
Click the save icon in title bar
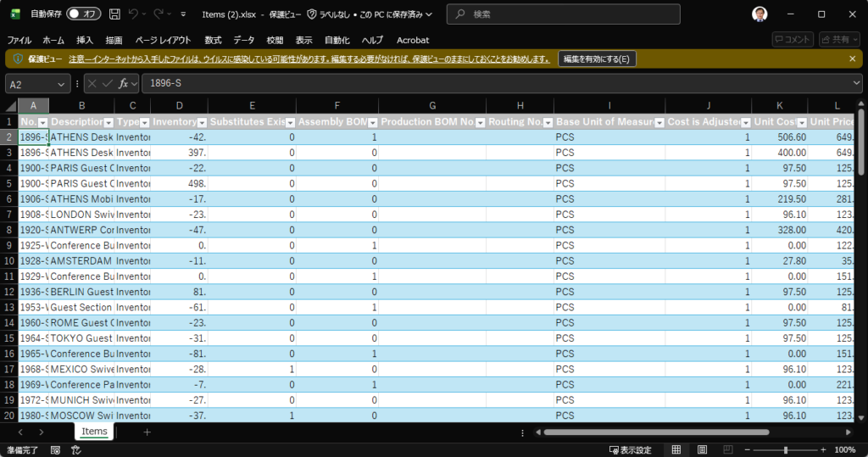(114, 14)
